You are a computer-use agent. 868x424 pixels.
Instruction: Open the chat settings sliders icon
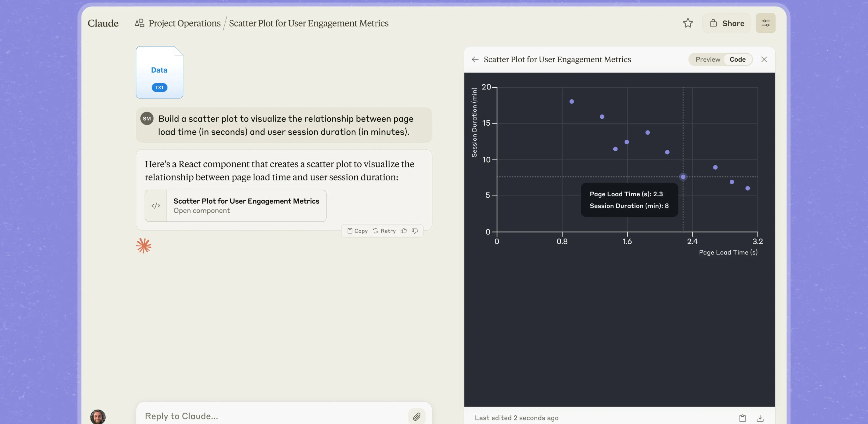tap(765, 23)
